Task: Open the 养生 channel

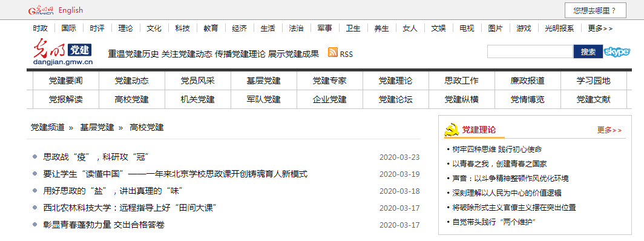Action: coord(381,28)
